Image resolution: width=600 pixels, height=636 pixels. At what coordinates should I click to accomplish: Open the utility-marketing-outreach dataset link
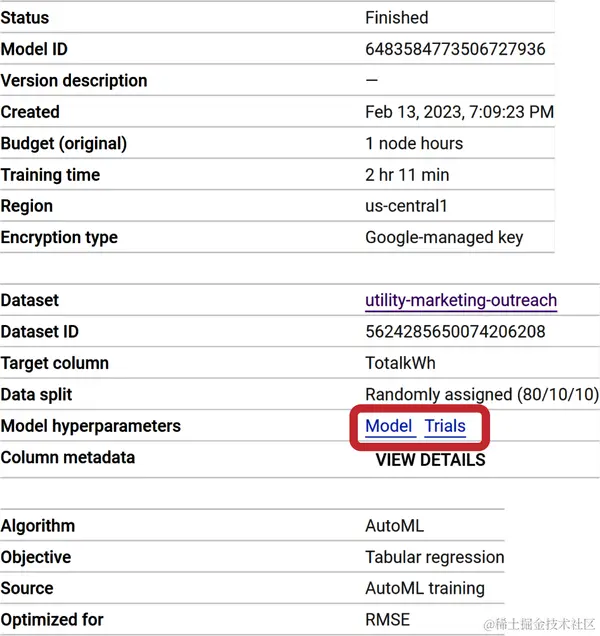[x=461, y=300]
